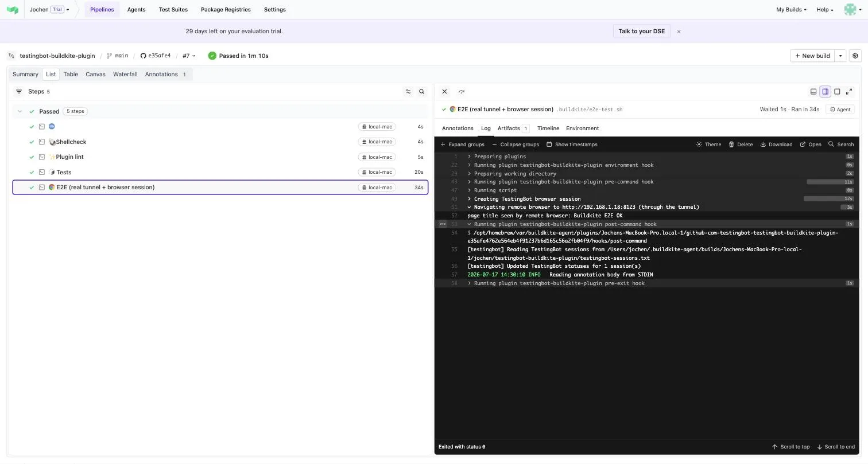
Task: Open the build Annotations tab
Action: pos(166,75)
